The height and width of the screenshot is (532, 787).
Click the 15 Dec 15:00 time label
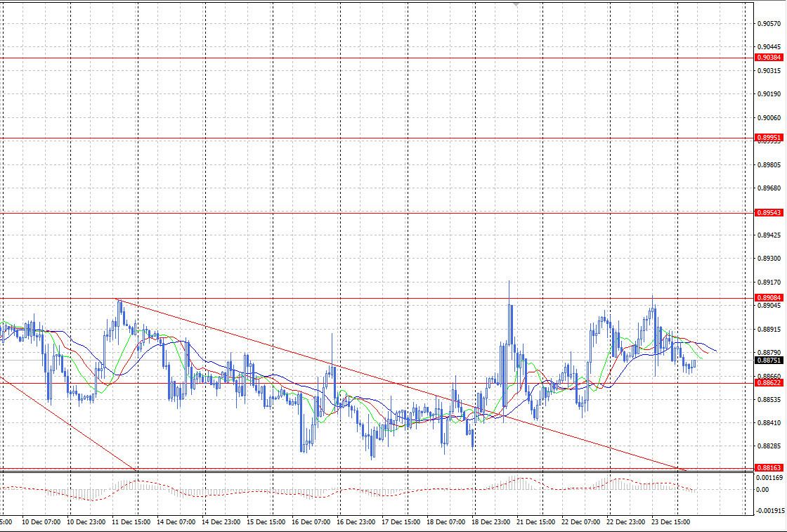266,522
